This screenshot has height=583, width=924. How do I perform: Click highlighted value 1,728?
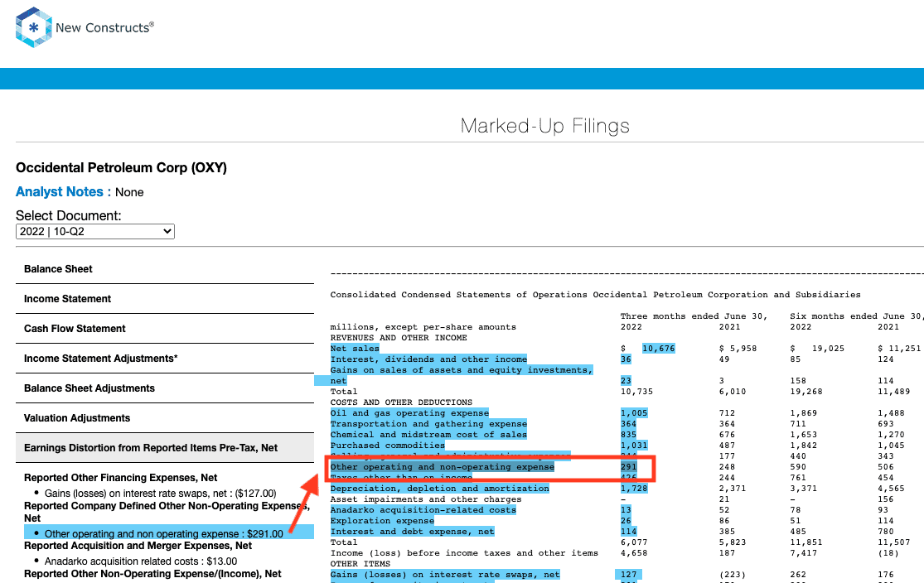coord(634,489)
